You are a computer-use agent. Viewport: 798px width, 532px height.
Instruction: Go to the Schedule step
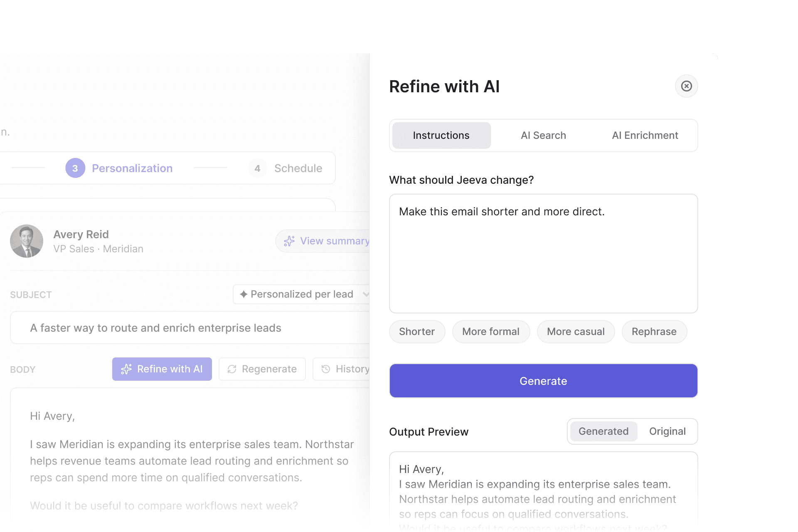coord(298,168)
